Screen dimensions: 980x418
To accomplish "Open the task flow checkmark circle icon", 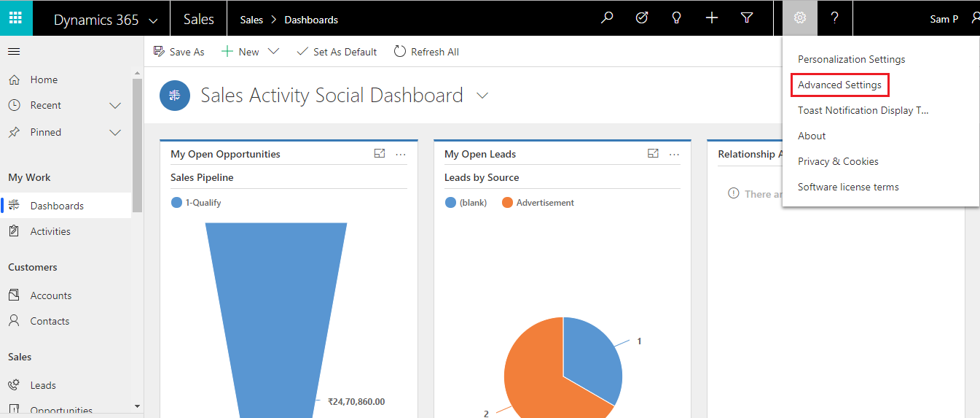I will [642, 18].
